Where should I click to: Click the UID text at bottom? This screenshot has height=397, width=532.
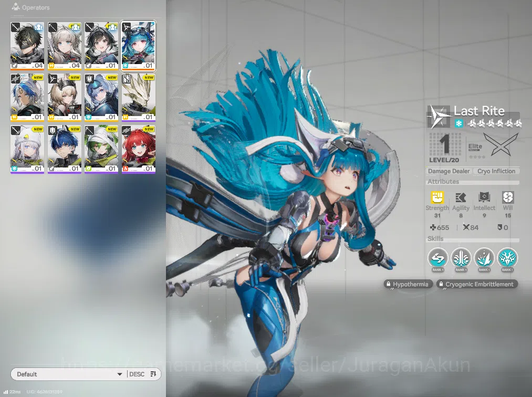coord(45,392)
